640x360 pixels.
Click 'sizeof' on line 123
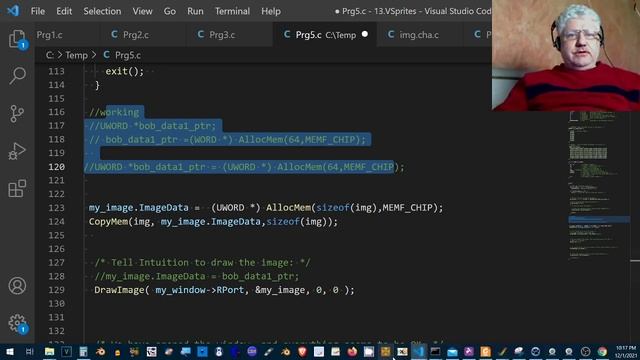333,208
